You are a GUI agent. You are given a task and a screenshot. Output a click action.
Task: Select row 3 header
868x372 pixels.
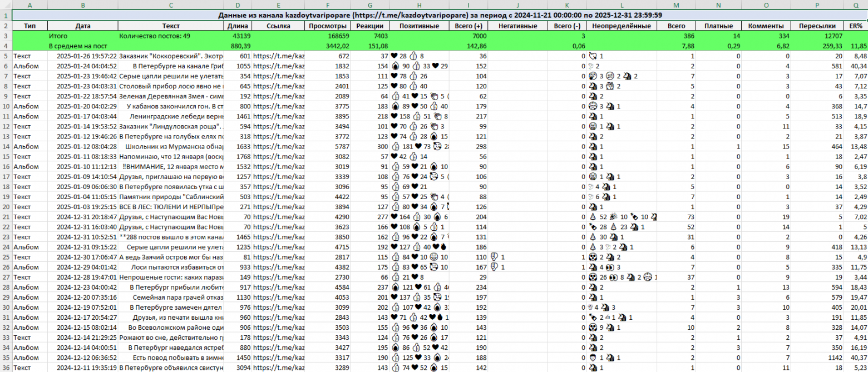point(6,36)
